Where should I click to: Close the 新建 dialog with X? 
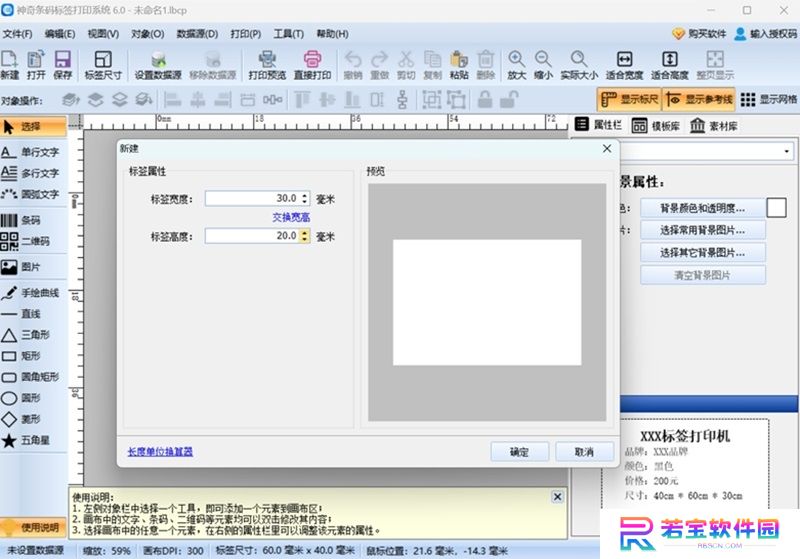coord(607,148)
